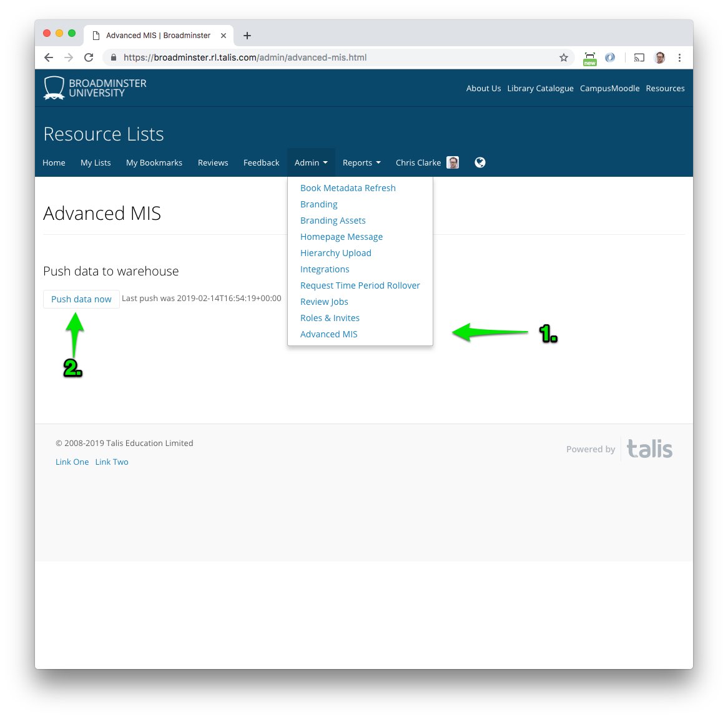Viewport: 728px width, 719px height.
Task: Open the Chrome three-dot menu
Action: tap(679, 57)
